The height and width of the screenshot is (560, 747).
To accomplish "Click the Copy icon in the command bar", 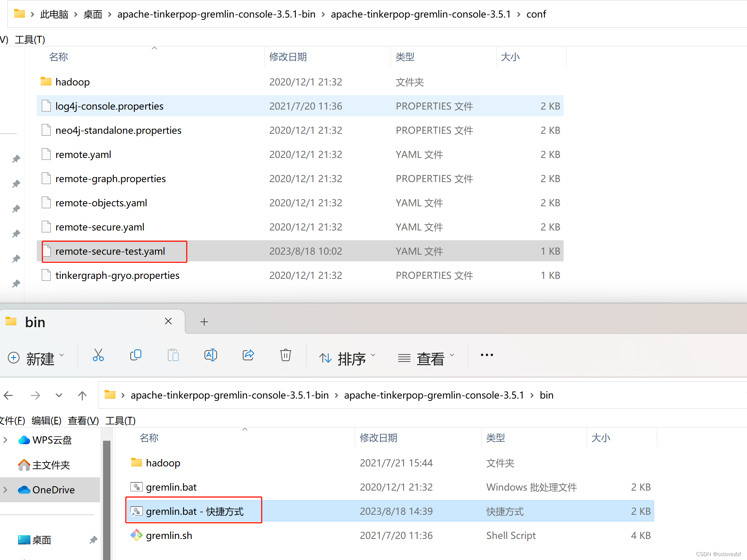I will point(135,355).
